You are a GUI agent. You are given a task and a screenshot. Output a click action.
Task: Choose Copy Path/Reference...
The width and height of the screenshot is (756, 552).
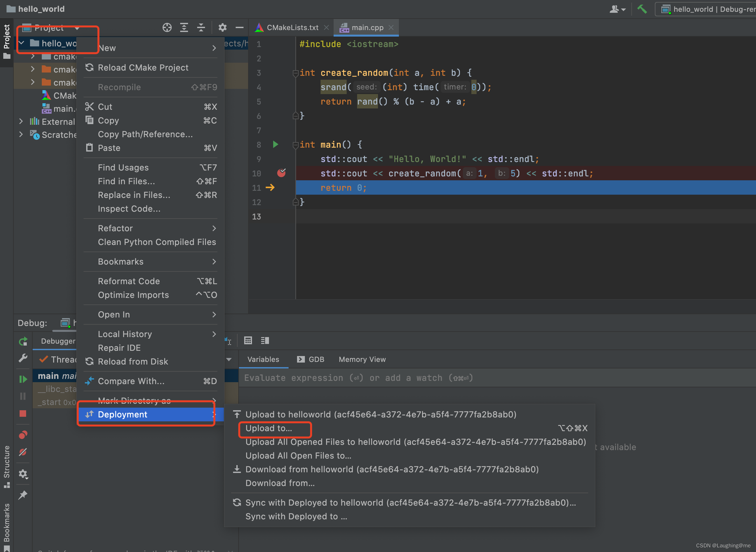click(150, 134)
